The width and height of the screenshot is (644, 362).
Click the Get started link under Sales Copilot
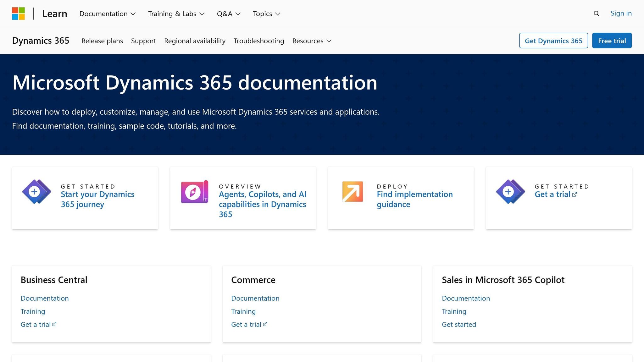click(459, 324)
